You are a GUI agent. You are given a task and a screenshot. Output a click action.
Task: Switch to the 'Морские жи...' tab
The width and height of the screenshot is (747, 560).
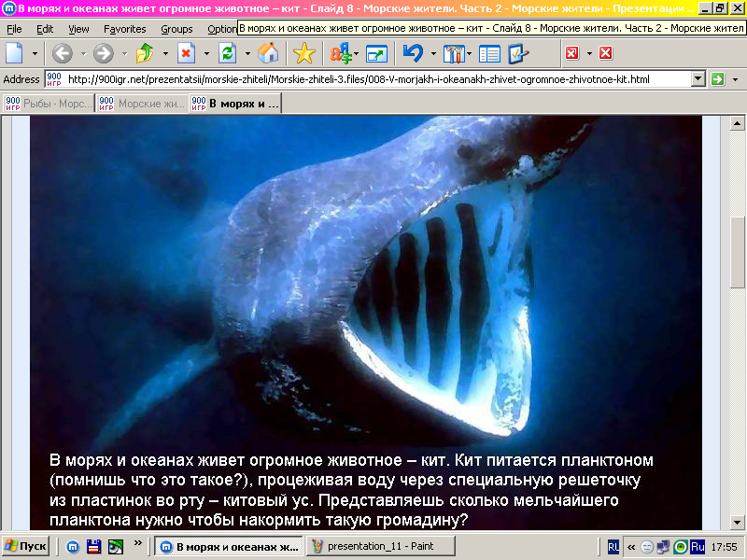tap(142, 104)
